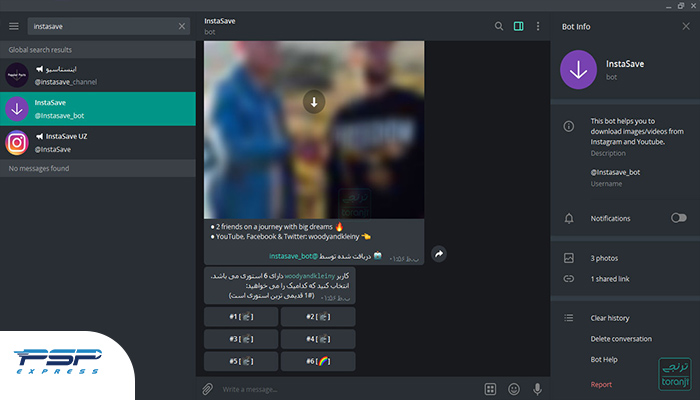This screenshot has width=700, height=400.
Task: Minimize the Telegram window
Action: (x=668, y=6)
